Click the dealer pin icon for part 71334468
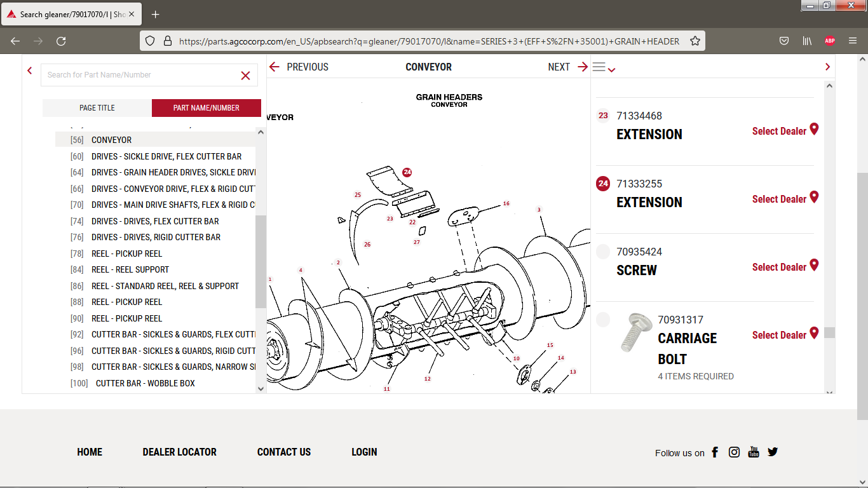 814,129
